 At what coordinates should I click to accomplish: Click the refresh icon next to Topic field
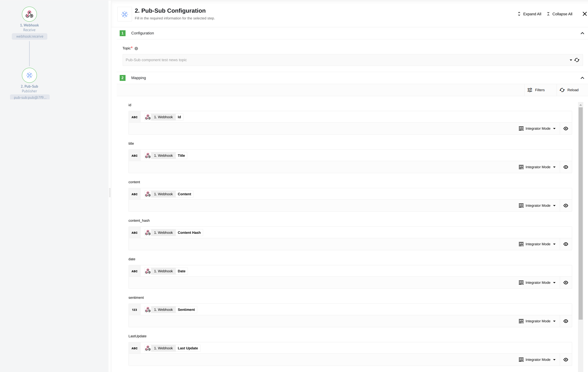point(577,60)
